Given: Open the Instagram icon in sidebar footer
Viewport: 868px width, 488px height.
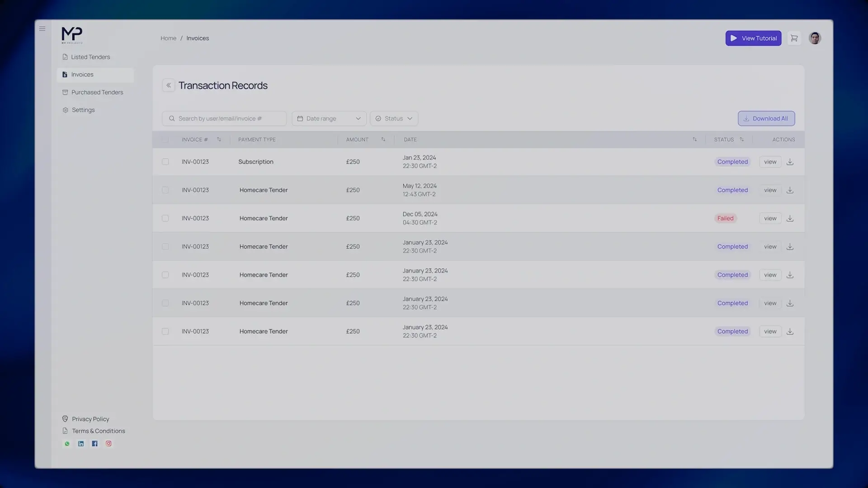Looking at the screenshot, I should click(108, 444).
